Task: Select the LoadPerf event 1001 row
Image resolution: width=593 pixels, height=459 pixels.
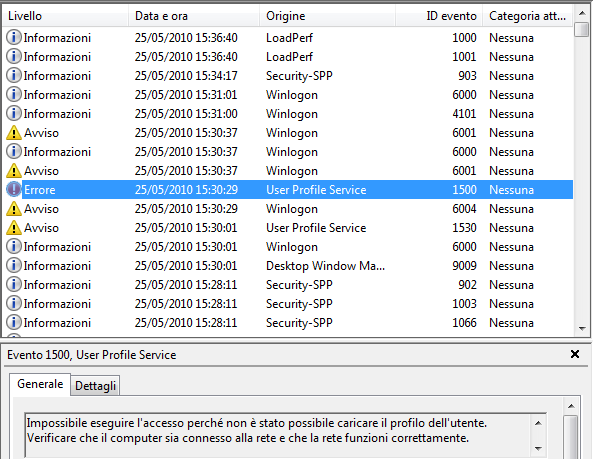Action: 288,57
